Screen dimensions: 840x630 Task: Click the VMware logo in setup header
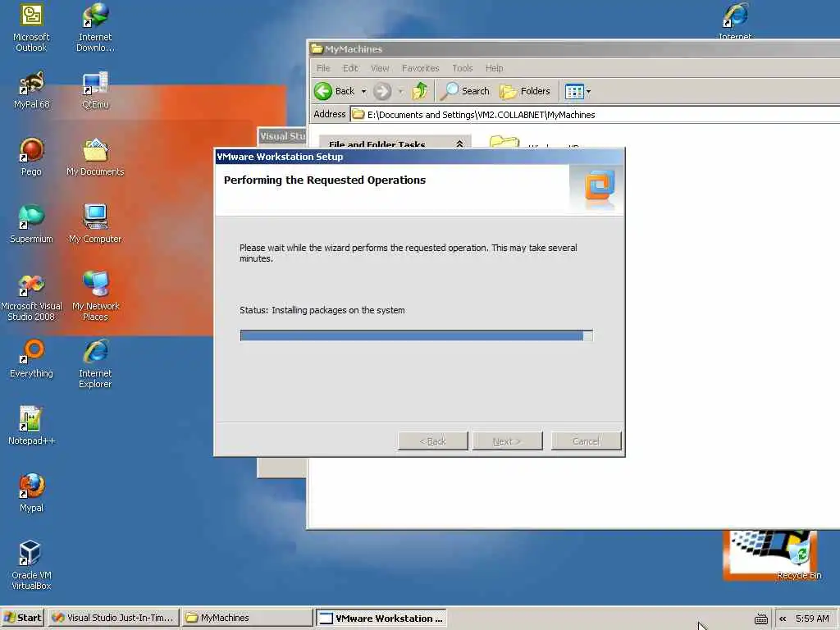(600, 186)
